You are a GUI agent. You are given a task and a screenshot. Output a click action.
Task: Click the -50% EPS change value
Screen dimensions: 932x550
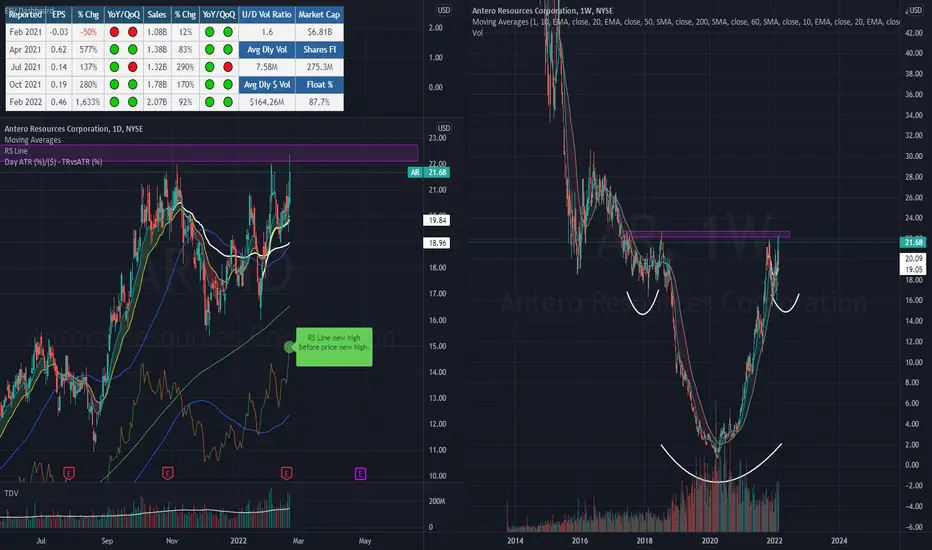tap(89, 32)
